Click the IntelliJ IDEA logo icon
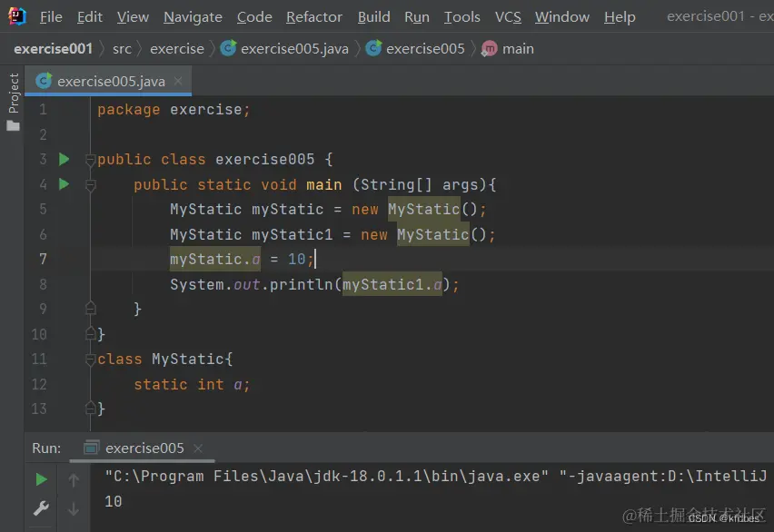The width and height of the screenshot is (774, 532). coord(17,16)
